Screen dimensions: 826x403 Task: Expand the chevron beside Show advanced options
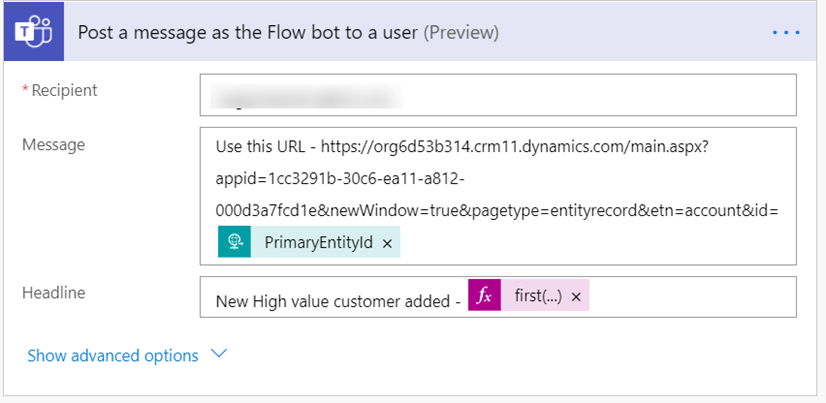click(x=220, y=355)
